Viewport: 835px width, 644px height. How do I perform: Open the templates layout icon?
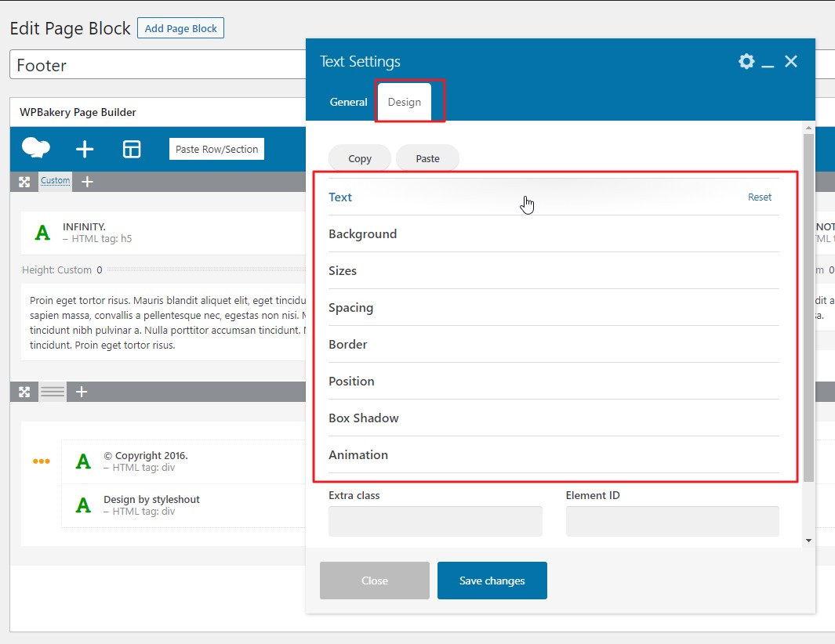[132, 149]
